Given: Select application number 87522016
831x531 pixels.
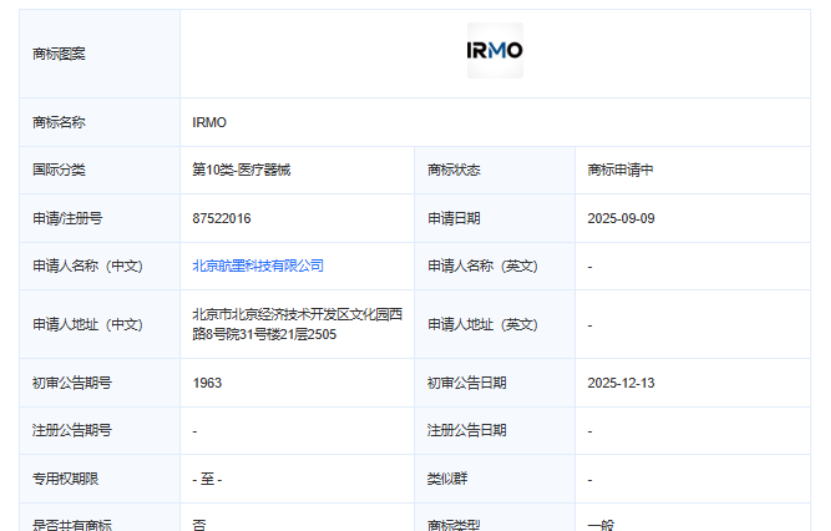Looking at the screenshot, I should [222, 218].
